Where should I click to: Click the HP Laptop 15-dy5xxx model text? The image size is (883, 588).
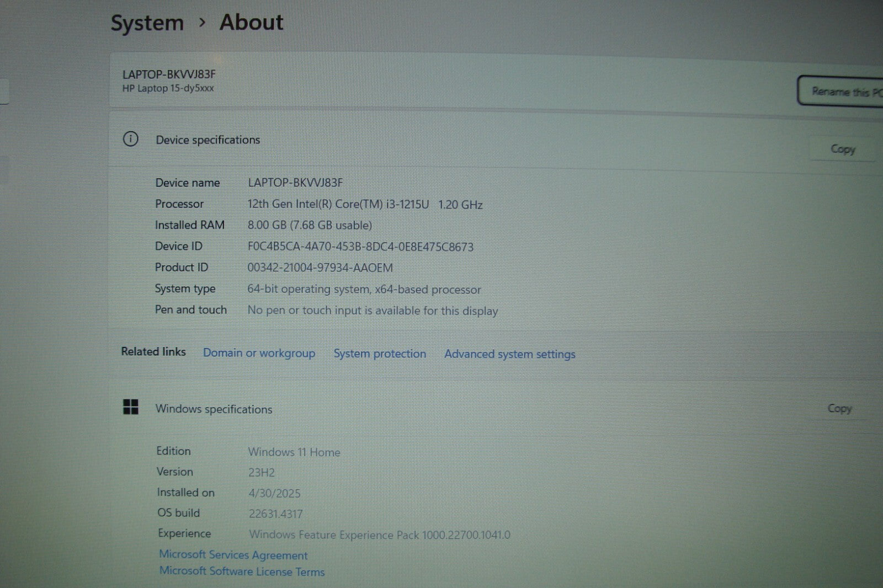click(168, 88)
